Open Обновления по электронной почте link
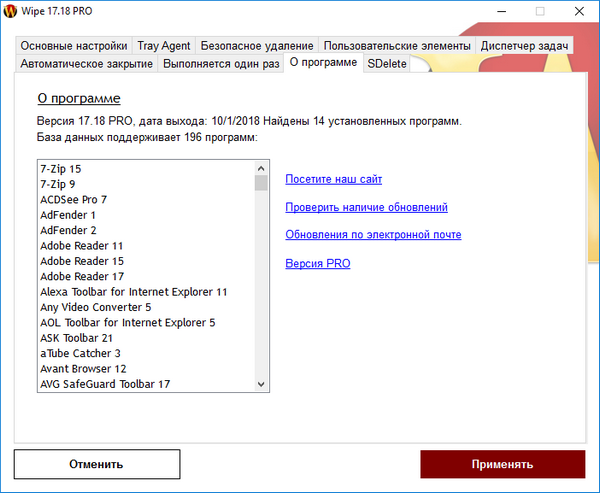The image size is (600, 493). (373, 235)
